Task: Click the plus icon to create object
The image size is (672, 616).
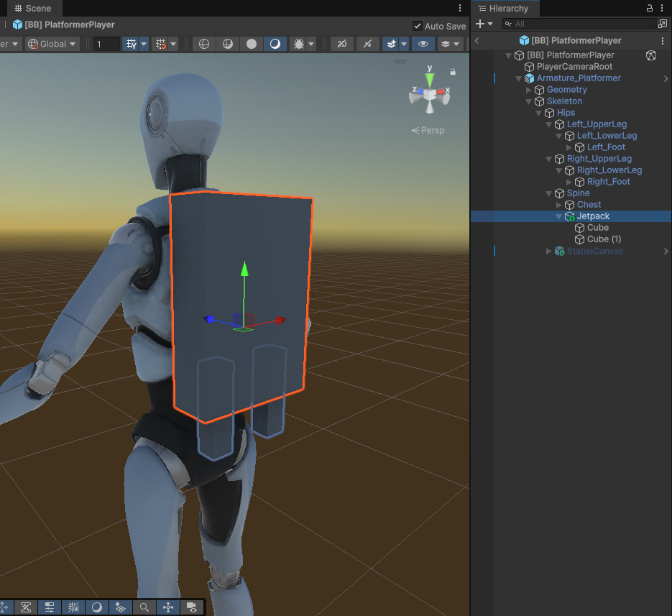Action: 480,24
